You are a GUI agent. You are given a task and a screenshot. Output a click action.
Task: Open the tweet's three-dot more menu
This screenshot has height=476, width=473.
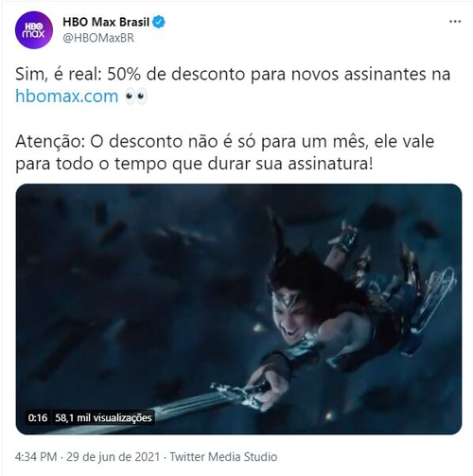[455, 22]
